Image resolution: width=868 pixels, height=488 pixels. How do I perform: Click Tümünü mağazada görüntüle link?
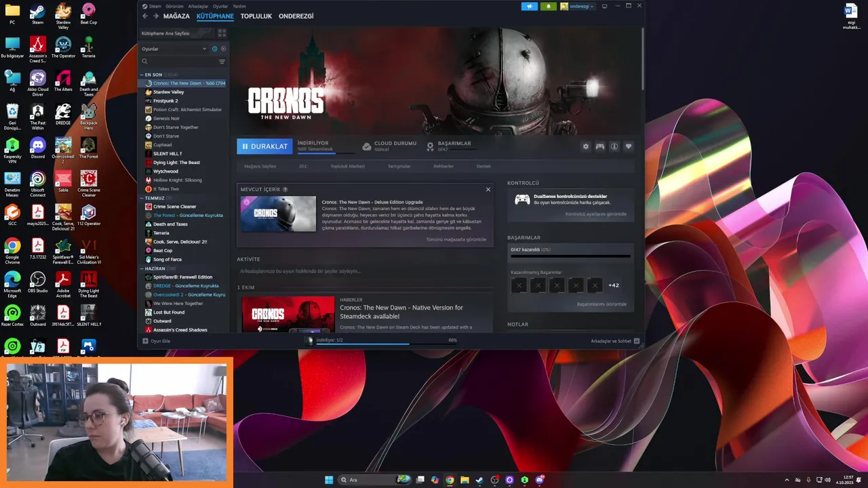click(x=456, y=239)
